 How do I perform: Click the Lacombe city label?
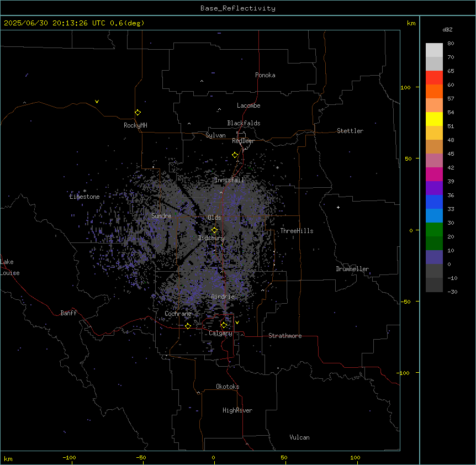248,105
